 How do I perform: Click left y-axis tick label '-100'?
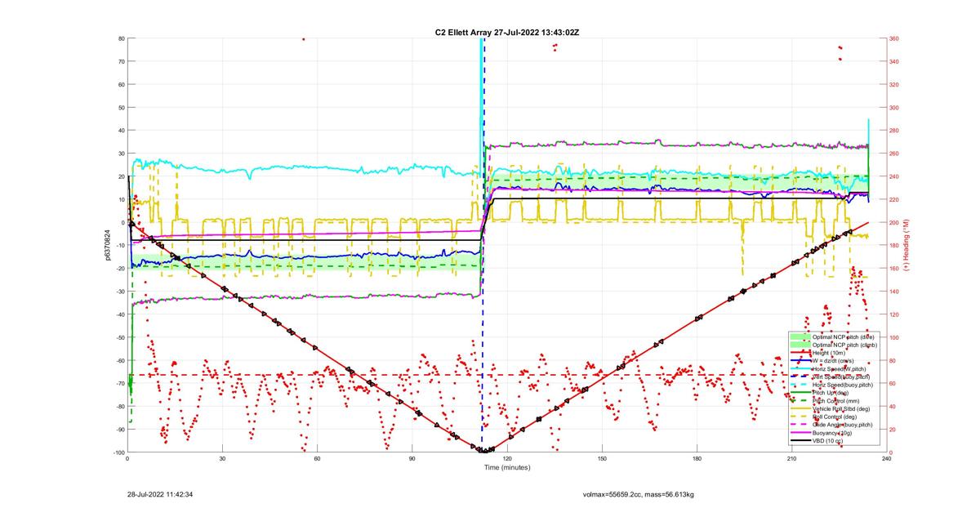118,452
